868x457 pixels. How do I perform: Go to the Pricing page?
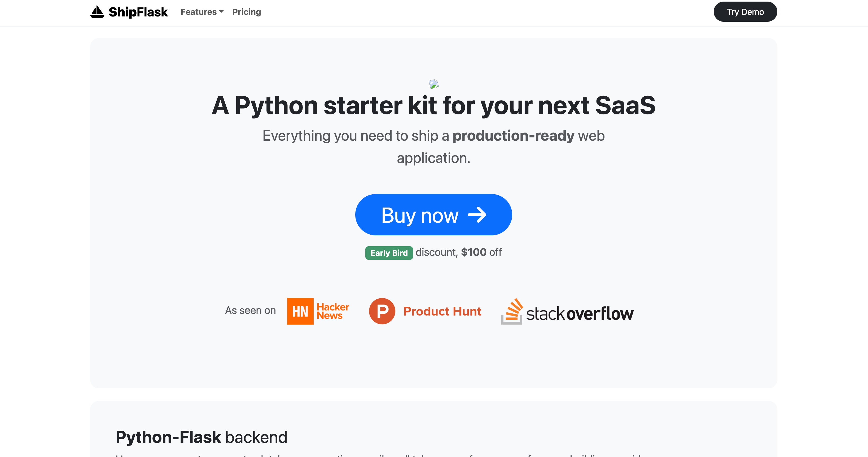pyautogui.click(x=246, y=12)
